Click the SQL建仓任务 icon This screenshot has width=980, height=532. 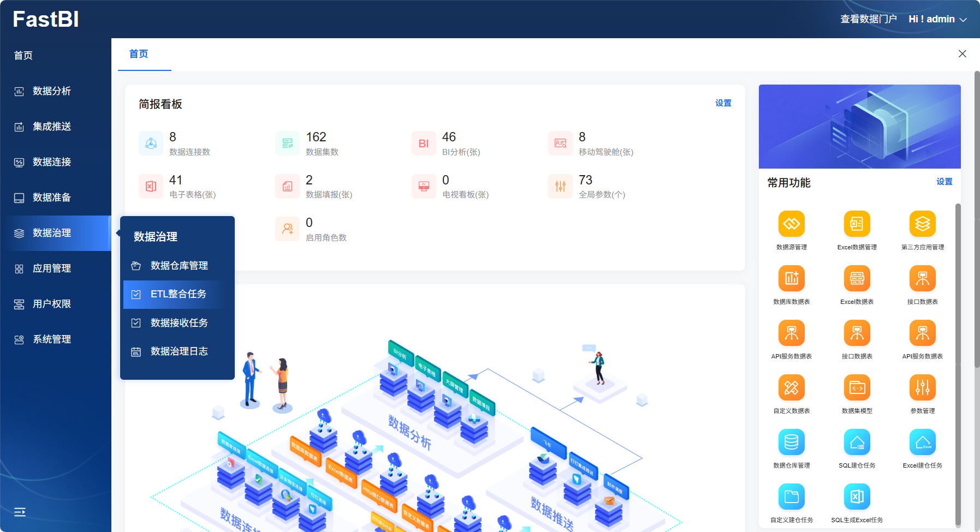(x=857, y=442)
